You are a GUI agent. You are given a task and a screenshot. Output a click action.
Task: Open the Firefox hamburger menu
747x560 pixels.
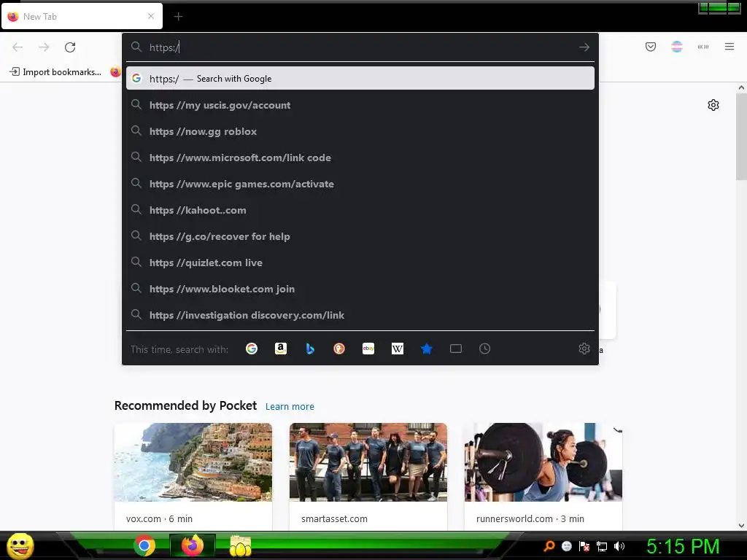[729, 47]
